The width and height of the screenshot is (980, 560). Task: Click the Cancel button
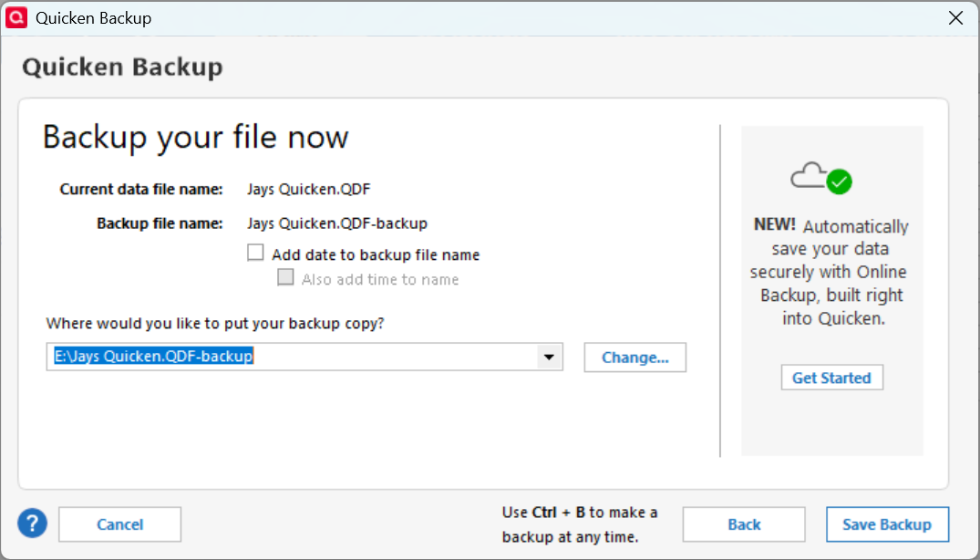tap(120, 524)
